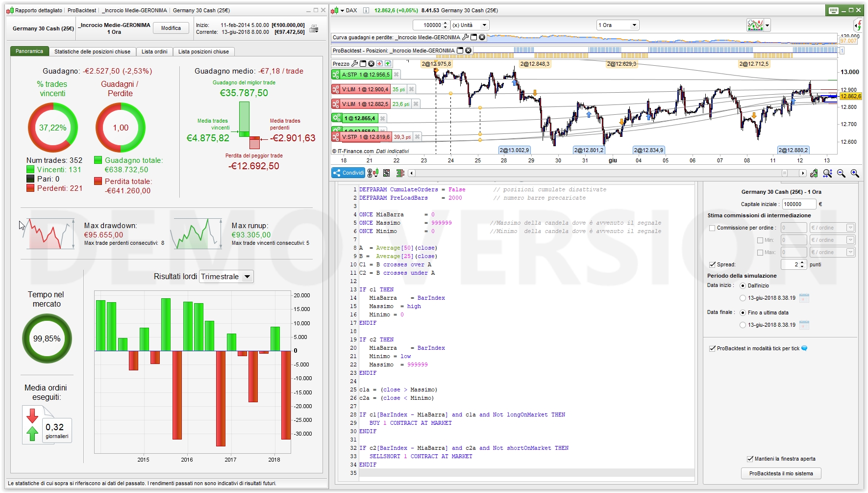The width and height of the screenshot is (868, 493).
Task: Click gear icon of A:STP 12.956,5 order
Action: [x=336, y=75]
